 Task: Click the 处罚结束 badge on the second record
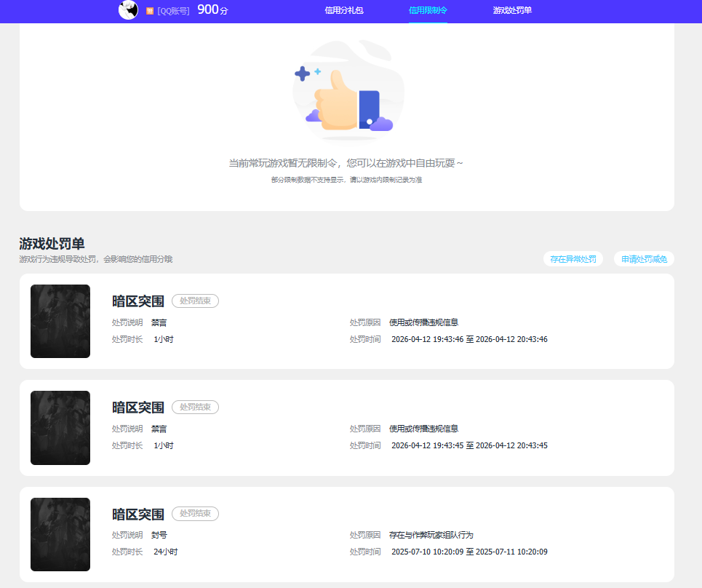195,408
